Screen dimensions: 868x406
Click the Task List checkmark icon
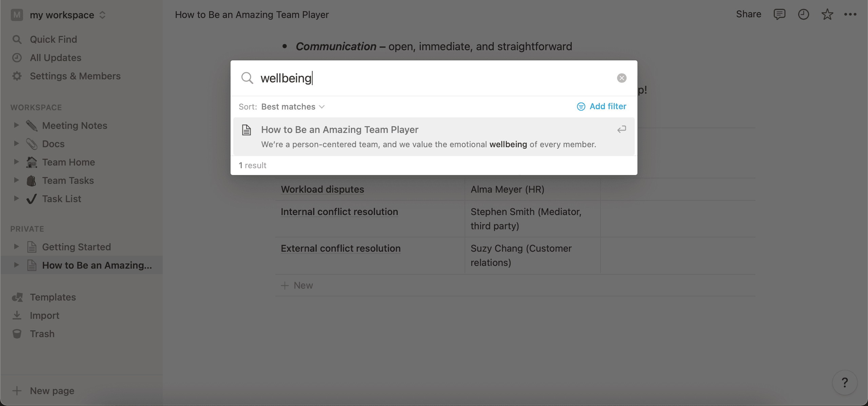31,198
